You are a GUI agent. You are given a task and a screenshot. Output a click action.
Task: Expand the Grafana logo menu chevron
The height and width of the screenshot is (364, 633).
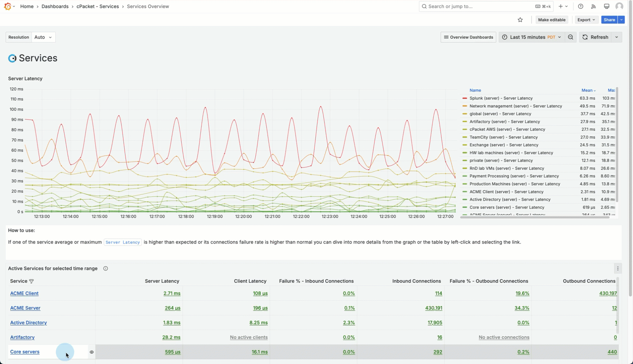pyautogui.click(x=14, y=6)
